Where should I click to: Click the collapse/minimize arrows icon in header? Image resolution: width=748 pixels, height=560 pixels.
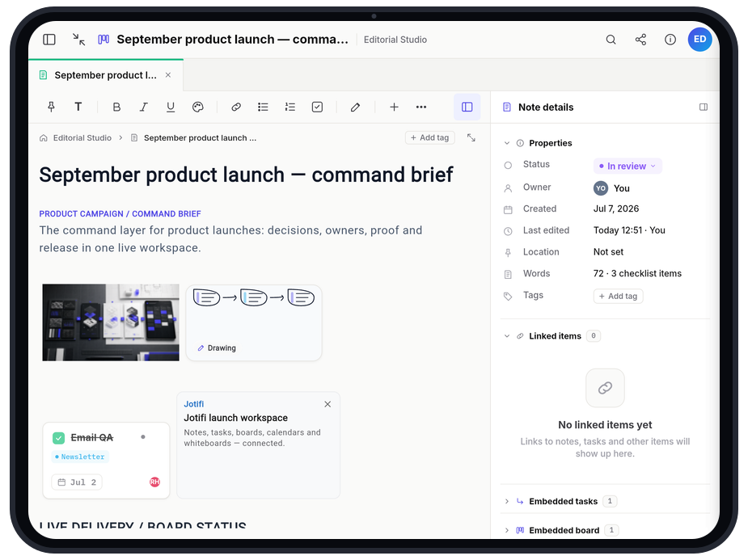coord(78,40)
